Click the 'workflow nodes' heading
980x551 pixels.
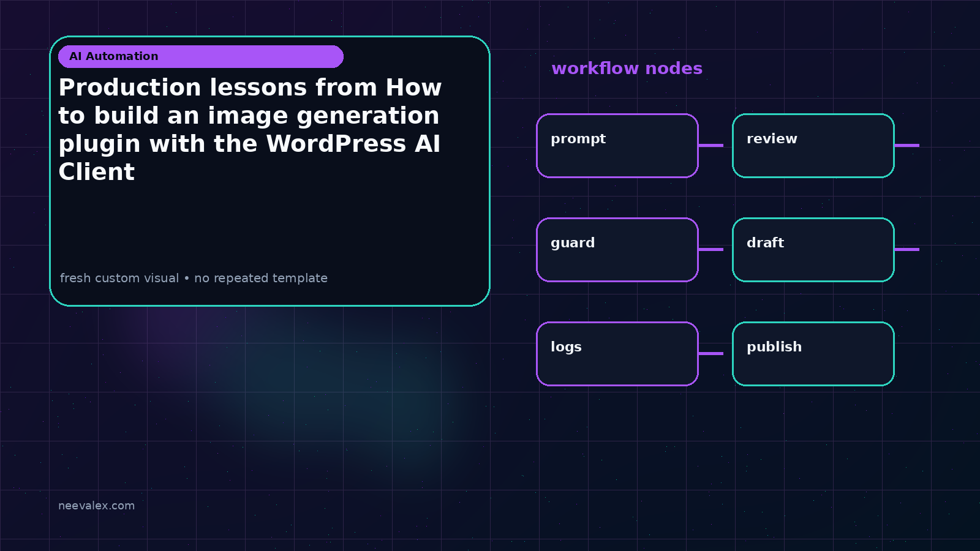tap(627, 68)
